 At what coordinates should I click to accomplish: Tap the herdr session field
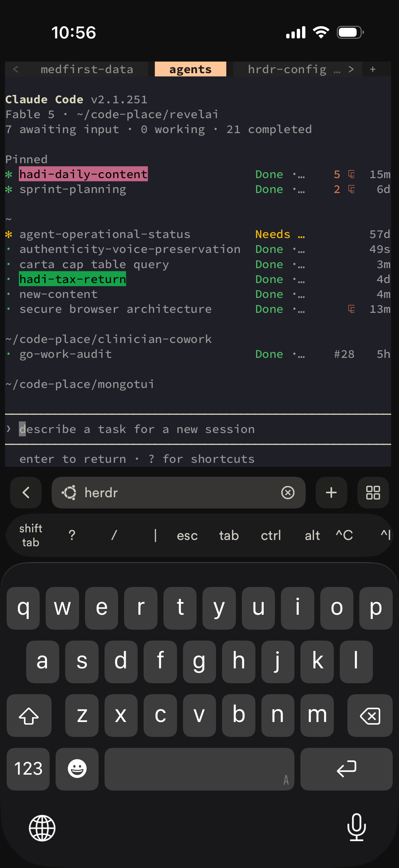pos(178,492)
